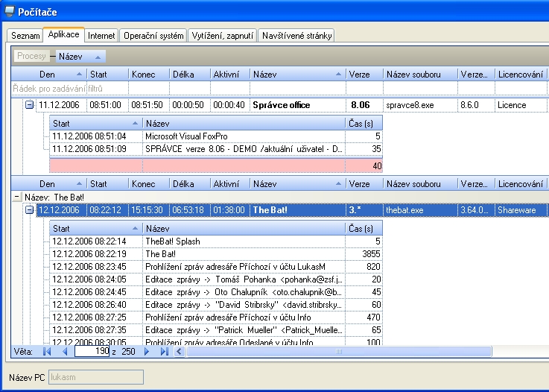
Task: Sort The Bat! detail by Start header
Action: 95,228
